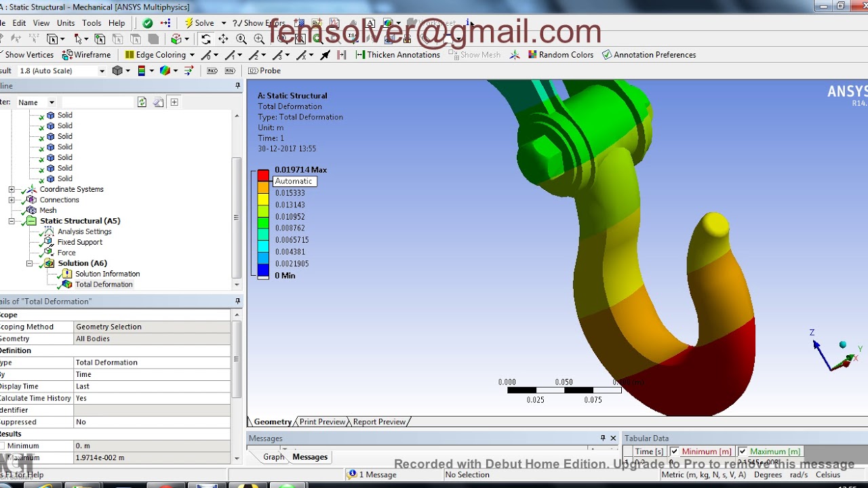Open the Edge Coloring dropdown
Viewport: 868px width, 488px height.
tap(192, 55)
